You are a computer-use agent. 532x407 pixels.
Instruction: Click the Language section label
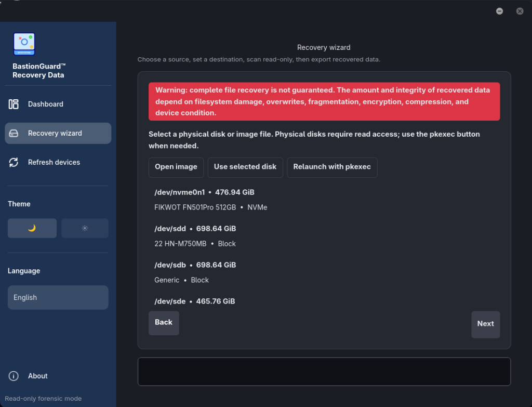click(x=24, y=271)
